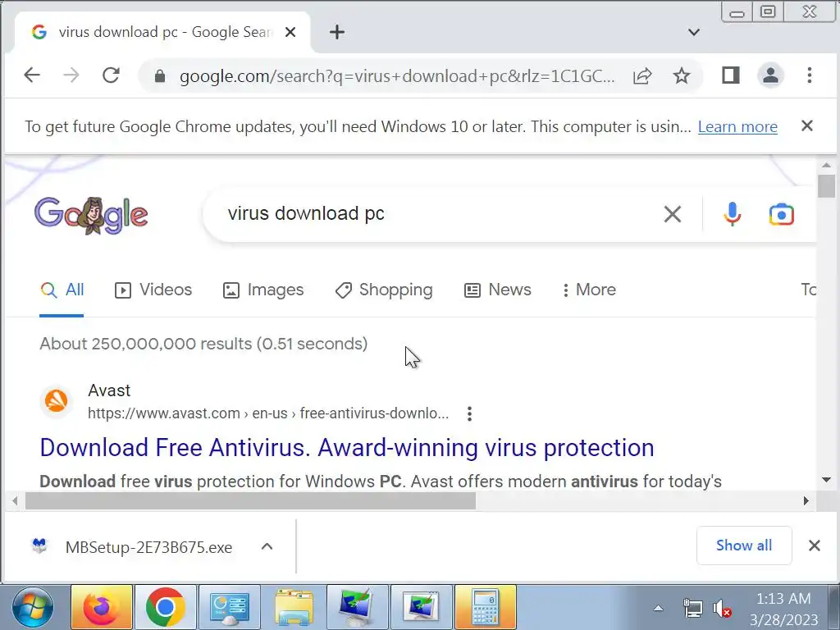Start voice search with microphone icon
Image resolution: width=840 pixels, height=630 pixels.
733,214
